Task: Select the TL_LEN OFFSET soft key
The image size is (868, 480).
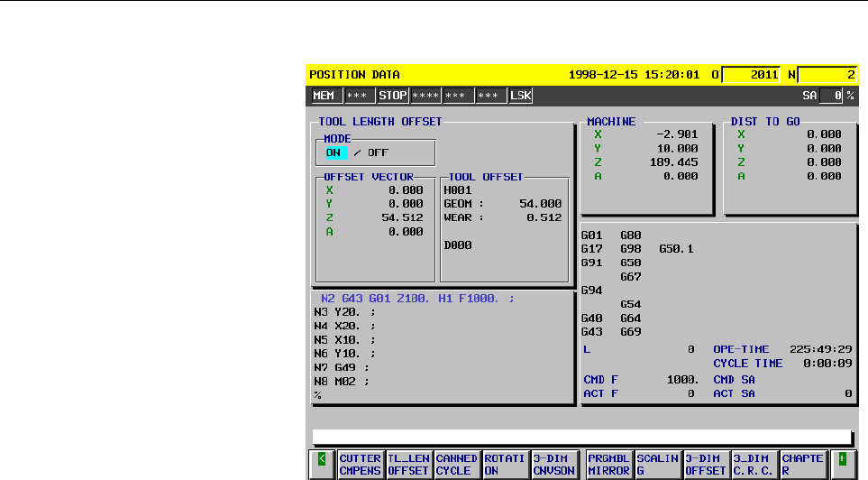Action: 408,465
